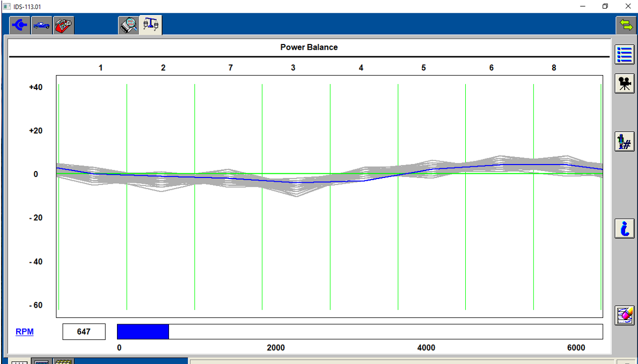638x364 pixels.
Task: Click the green arrows swap icon
Action: [625, 24]
